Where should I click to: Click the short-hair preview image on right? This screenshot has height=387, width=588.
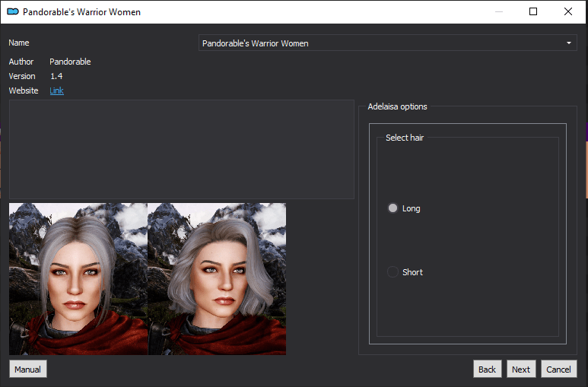click(x=217, y=278)
